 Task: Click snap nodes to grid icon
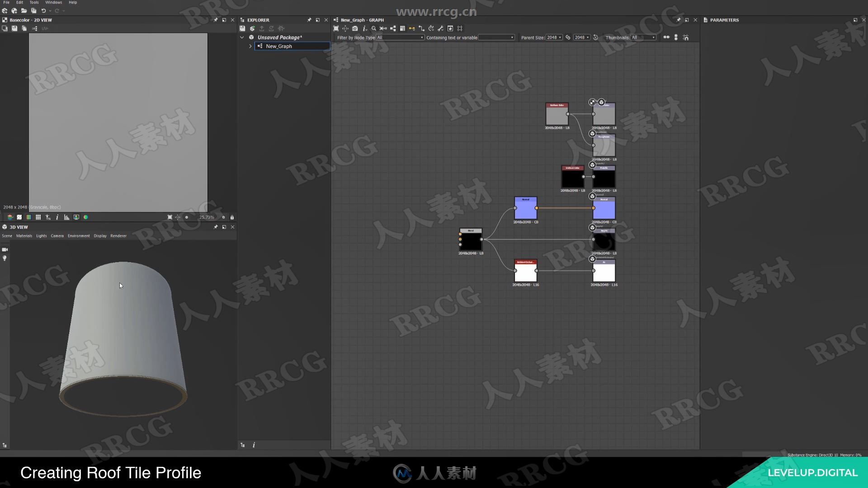[x=686, y=38]
